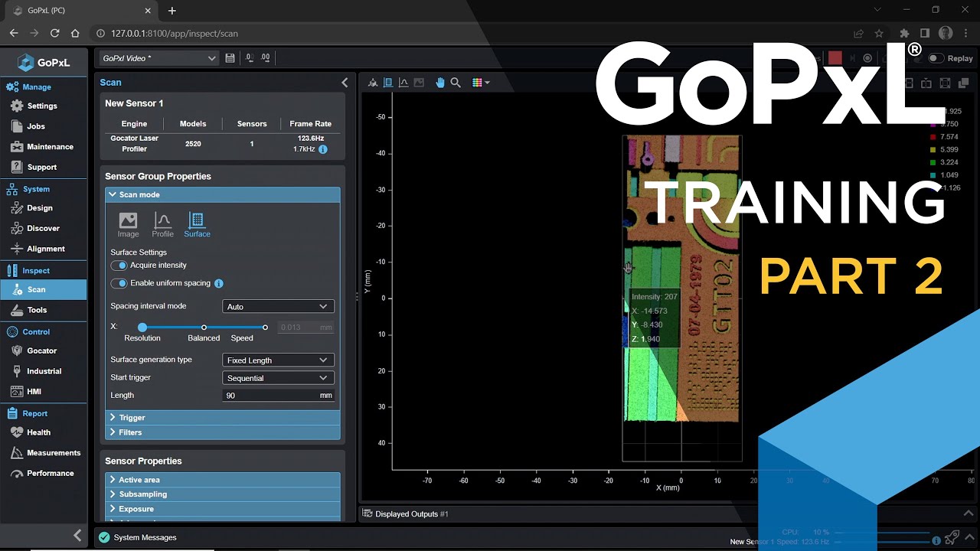The image size is (980, 551).
Task: Click info icon beside Enable uniform spacing
Action: pos(218,283)
